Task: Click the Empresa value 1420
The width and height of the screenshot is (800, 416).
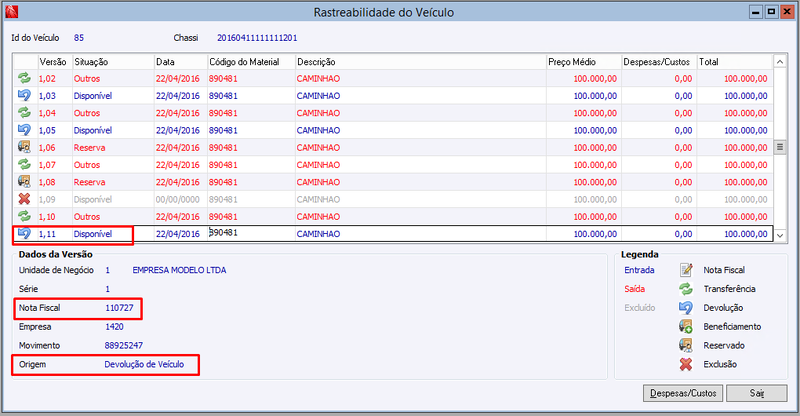Action: (x=114, y=327)
